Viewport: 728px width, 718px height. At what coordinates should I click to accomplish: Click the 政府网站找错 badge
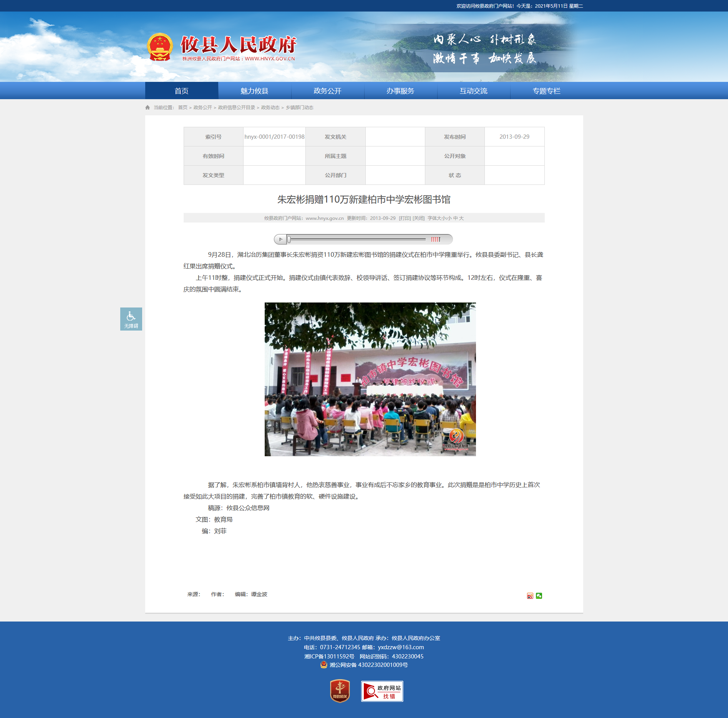tap(382, 691)
